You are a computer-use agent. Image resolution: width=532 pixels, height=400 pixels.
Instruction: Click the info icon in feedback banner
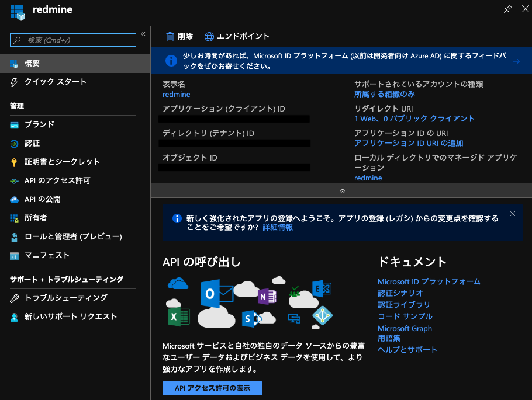171,61
